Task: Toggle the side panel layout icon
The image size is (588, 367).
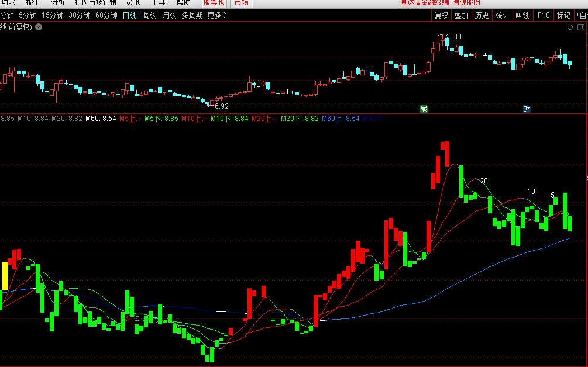Action: point(581,27)
